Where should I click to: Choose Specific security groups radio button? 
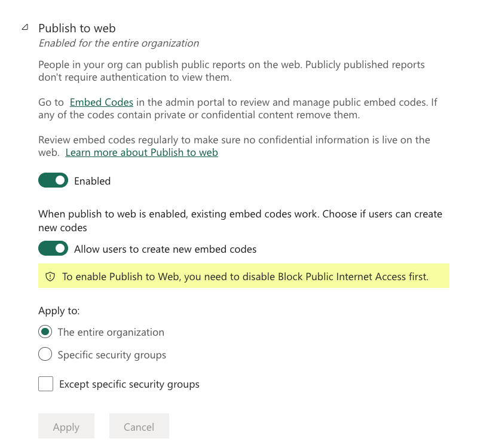(x=45, y=354)
